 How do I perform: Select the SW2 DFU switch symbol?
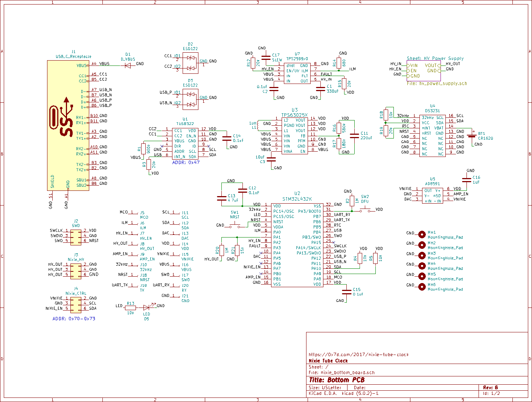(x=364, y=210)
